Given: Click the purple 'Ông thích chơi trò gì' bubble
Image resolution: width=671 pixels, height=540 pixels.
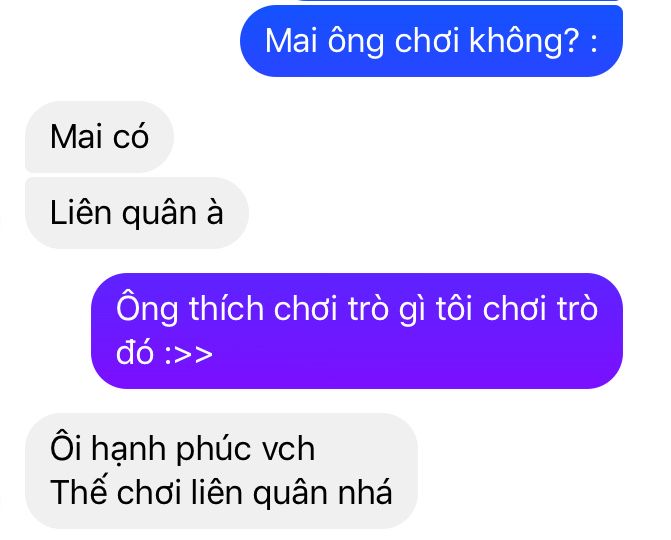Looking at the screenshot, I should click(x=357, y=331).
